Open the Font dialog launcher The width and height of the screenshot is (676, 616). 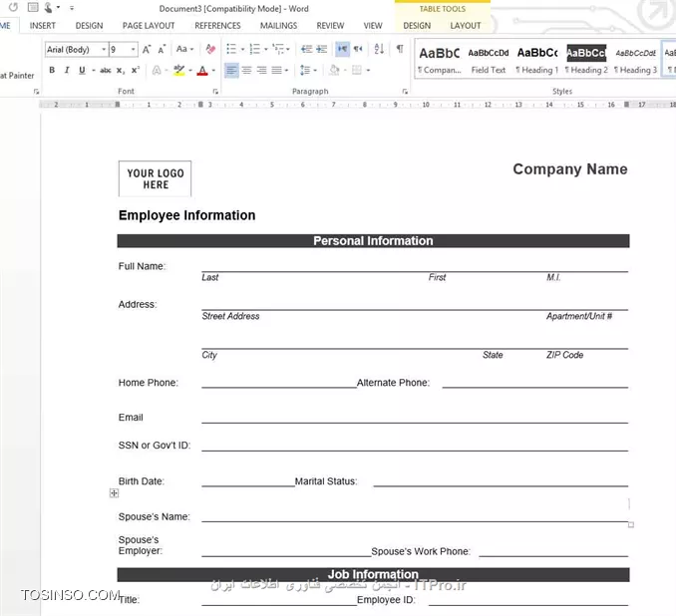215,92
